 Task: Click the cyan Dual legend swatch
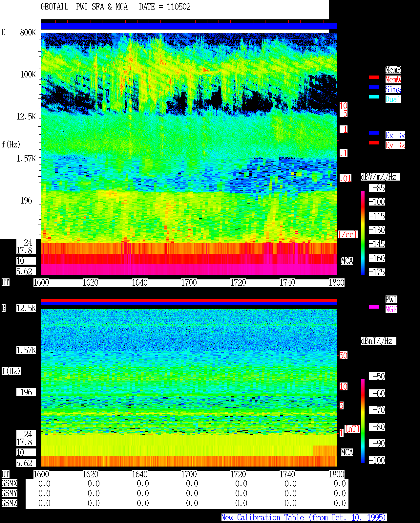point(374,97)
